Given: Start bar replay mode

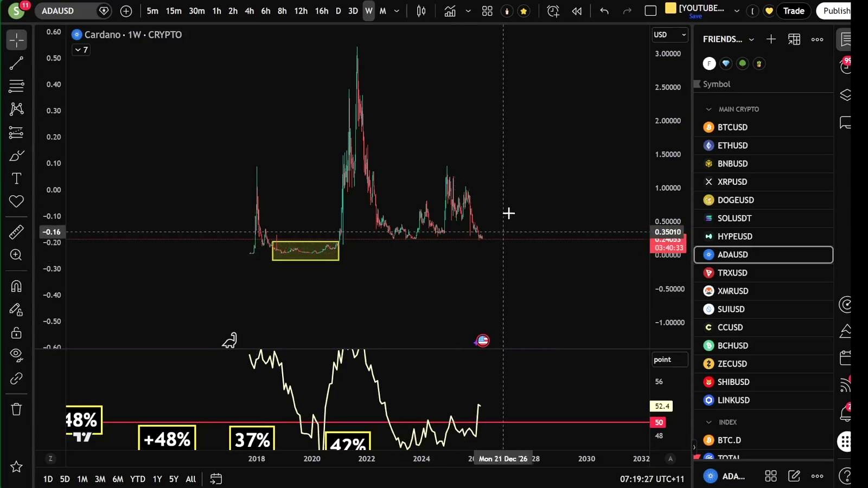Looking at the screenshot, I should 577,11.
